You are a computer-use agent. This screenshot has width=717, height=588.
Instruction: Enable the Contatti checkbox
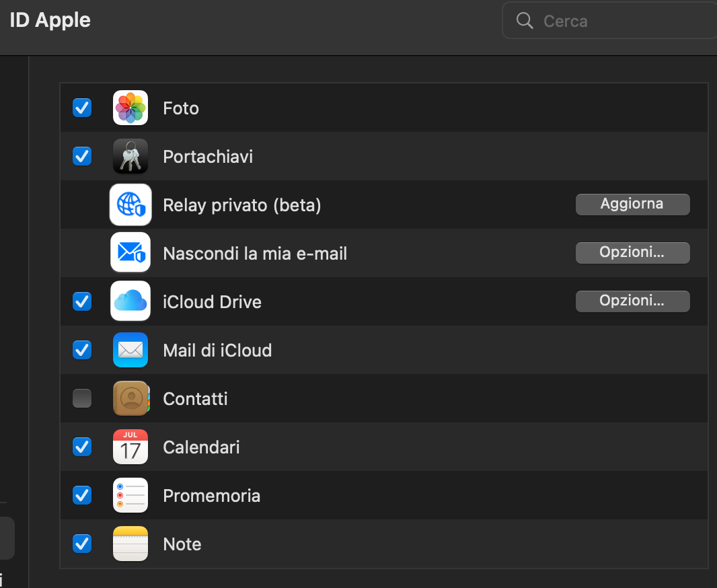(82, 398)
